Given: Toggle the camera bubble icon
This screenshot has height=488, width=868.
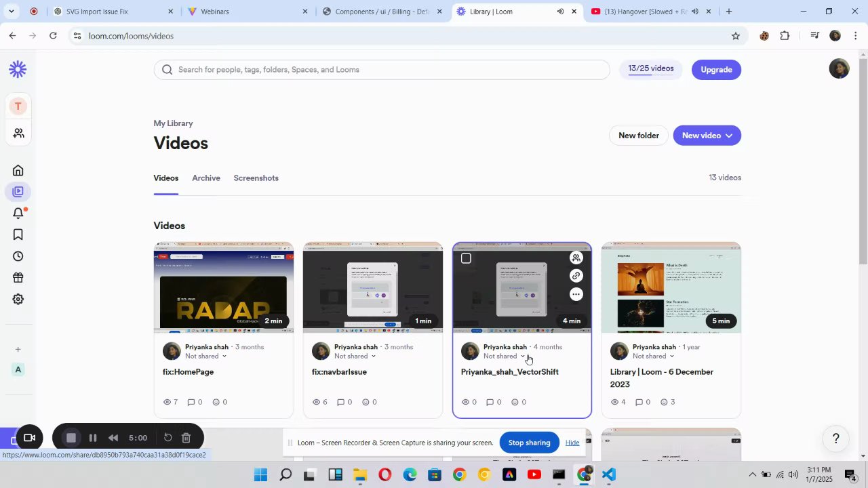Looking at the screenshot, I should click(29, 438).
